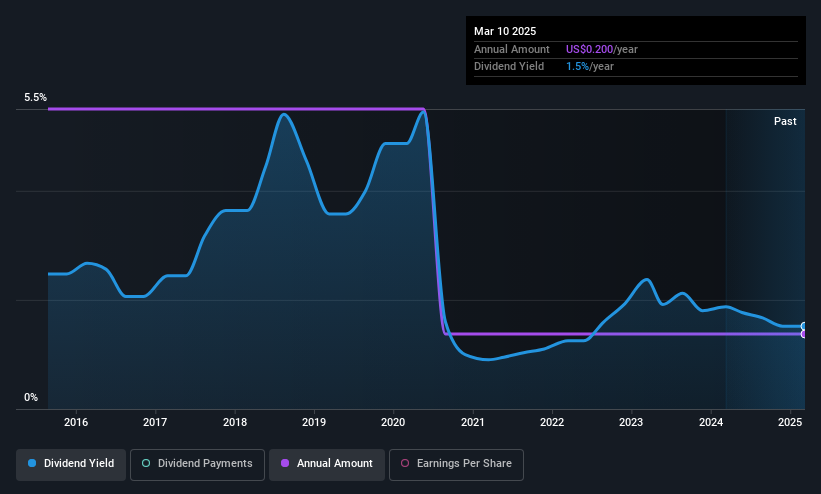Viewport: 821px width, 494px height.
Task: Click the 1.5% dividend yield value
Action: 577,67
